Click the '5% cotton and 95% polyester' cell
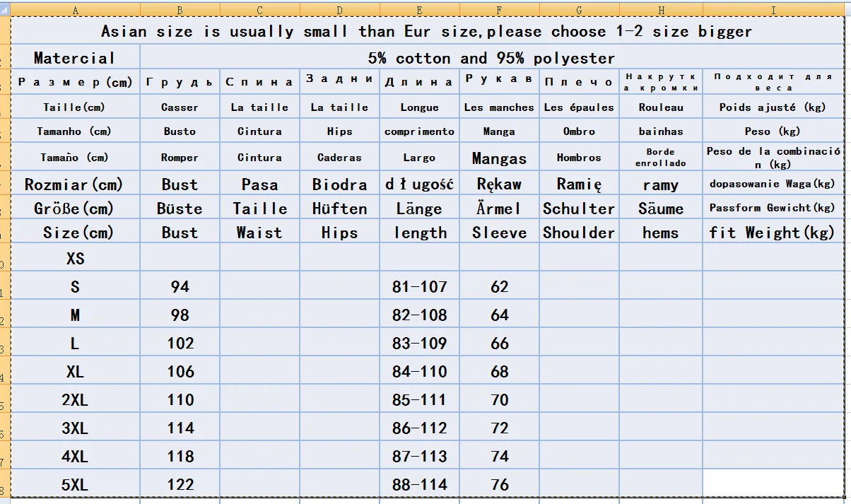851x504 pixels. point(491,58)
